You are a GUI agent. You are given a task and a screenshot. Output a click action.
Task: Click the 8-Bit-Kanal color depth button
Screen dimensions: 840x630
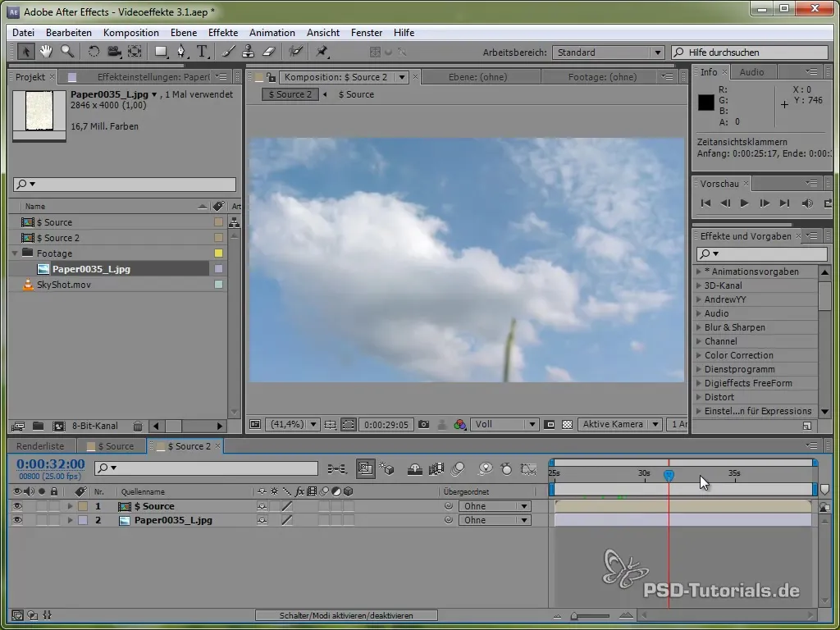pos(95,427)
